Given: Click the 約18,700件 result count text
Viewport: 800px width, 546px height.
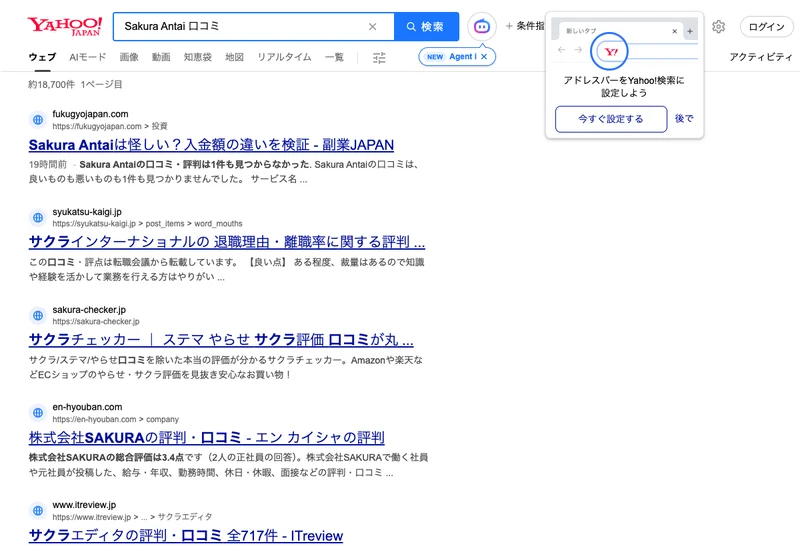Looking at the screenshot, I should (x=52, y=85).
